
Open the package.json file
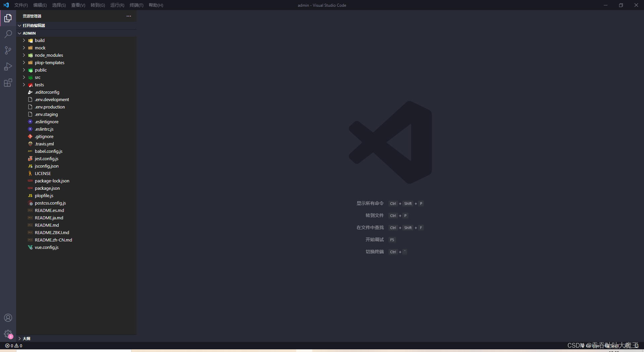pyautogui.click(x=76, y=188)
